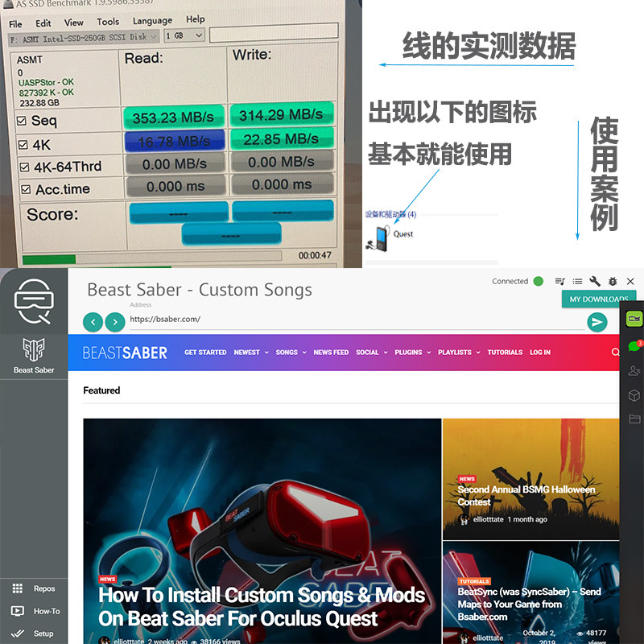
Task: Open the Edit menu in AS SSD
Action: (43, 23)
